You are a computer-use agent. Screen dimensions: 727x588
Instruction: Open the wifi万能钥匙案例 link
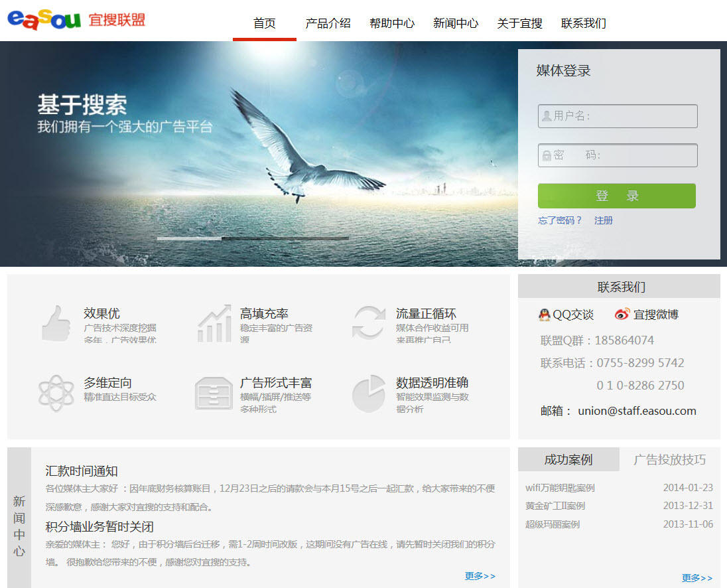(x=559, y=487)
